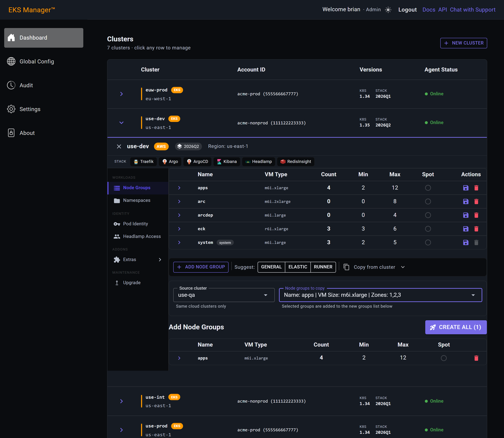The width and height of the screenshot is (504, 438).
Task: Save the system node group
Action: click(x=466, y=242)
